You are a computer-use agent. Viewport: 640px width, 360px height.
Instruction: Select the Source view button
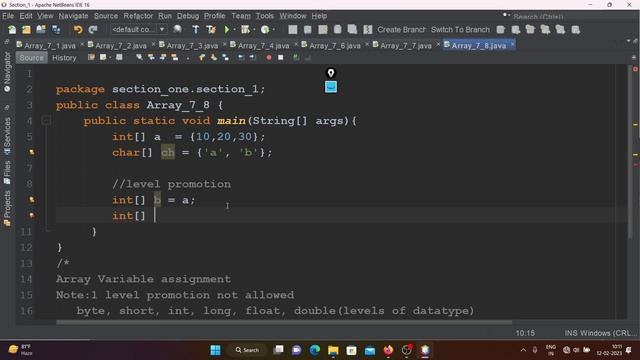click(x=31, y=58)
